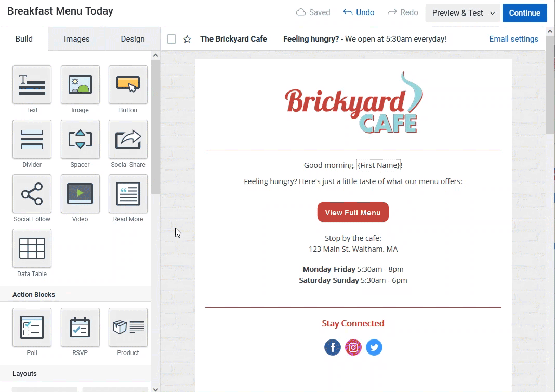Viewport: 555px width, 392px height.
Task: Click the up arrow of the email canvas scrollbar
Action: point(550,31)
